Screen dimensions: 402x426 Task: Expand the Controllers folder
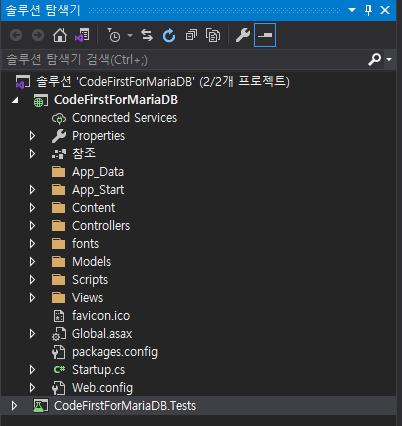click(x=32, y=226)
